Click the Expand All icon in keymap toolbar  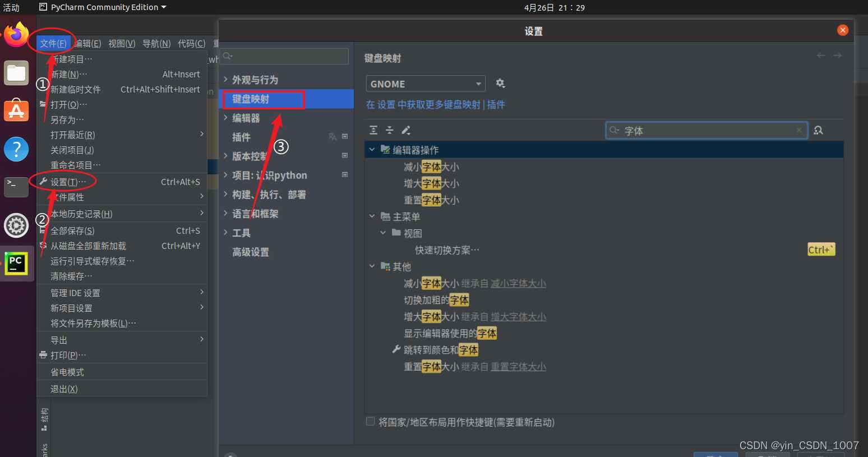[373, 130]
